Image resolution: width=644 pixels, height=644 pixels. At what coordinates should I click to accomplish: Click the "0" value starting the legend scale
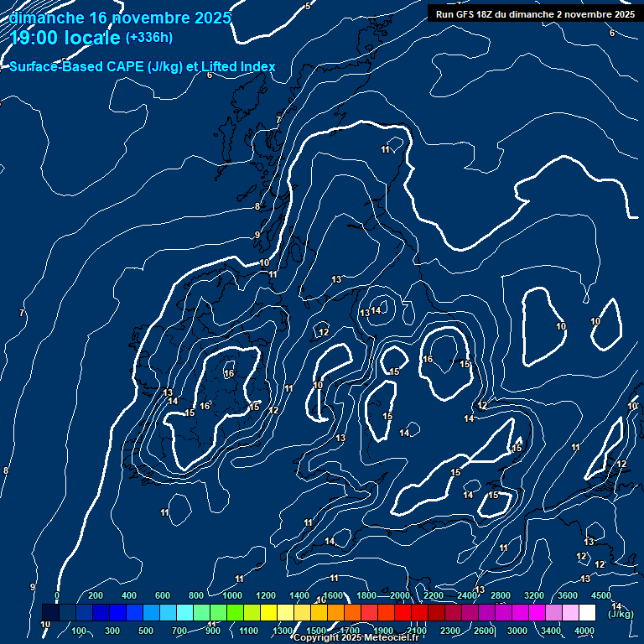57,595
